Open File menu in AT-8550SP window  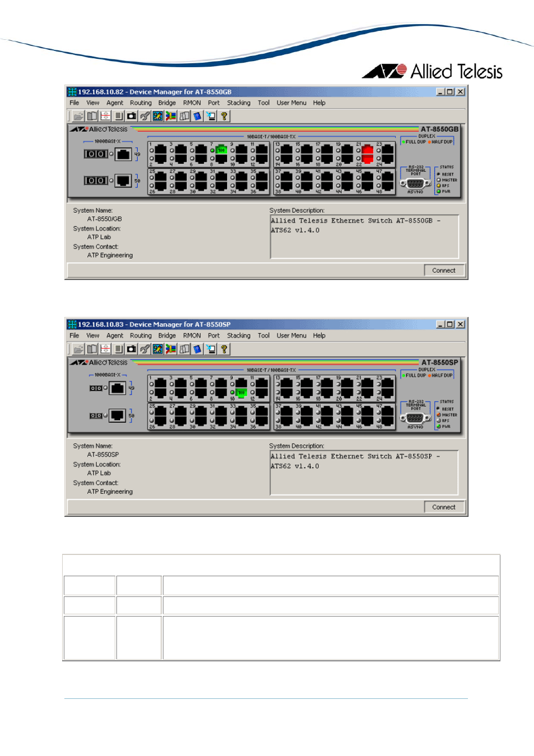(74, 336)
